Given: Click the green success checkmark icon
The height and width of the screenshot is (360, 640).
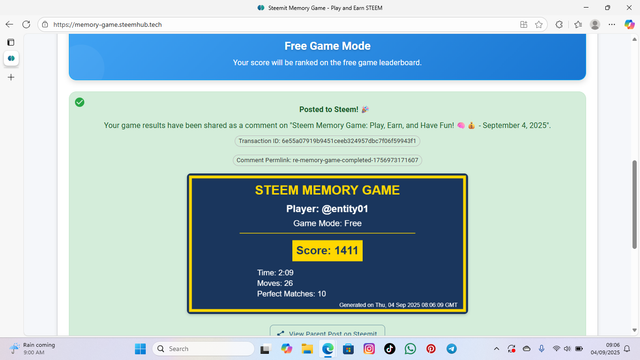Looking at the screenshot, I should 80,102.
